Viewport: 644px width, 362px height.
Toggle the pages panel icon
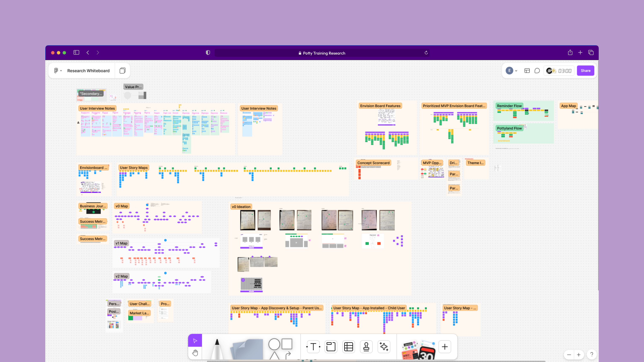122,71
